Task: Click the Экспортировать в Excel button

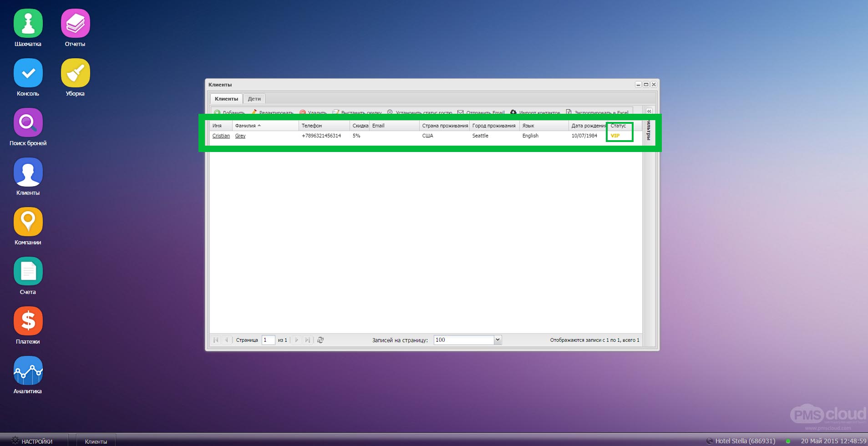Action: (x=597, y=112)
